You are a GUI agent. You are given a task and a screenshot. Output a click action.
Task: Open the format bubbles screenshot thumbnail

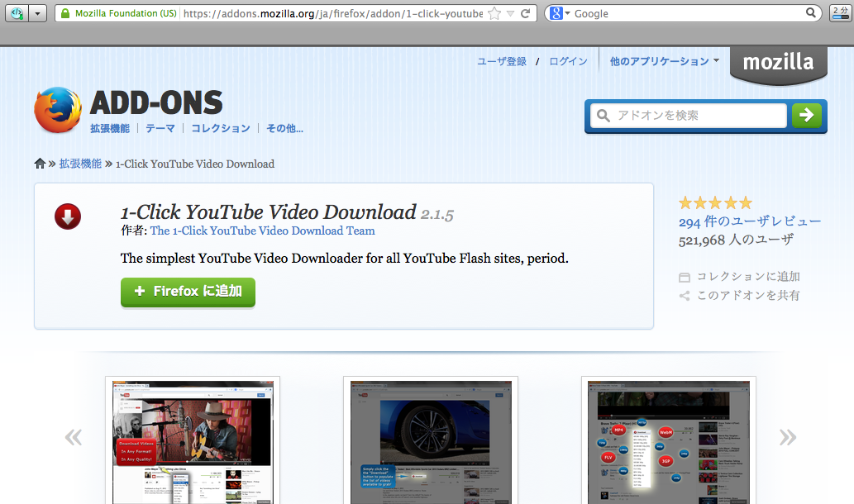668,440
